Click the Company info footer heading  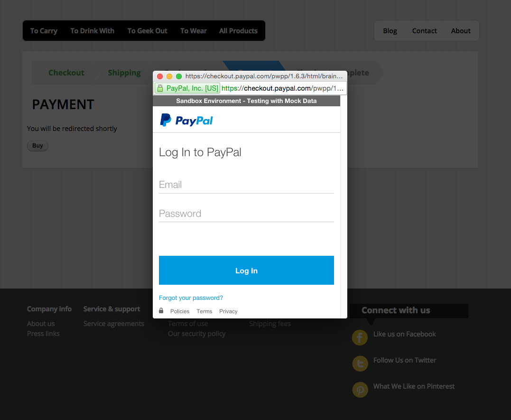49,309
